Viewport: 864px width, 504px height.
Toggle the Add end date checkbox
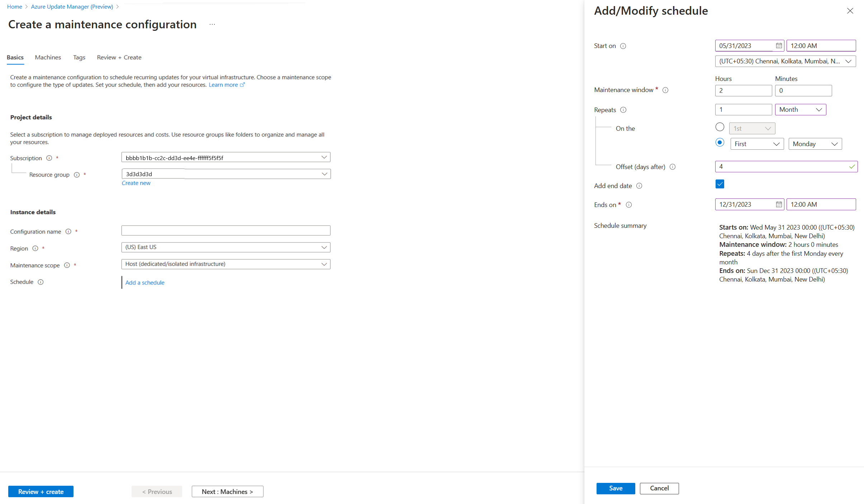720,184
